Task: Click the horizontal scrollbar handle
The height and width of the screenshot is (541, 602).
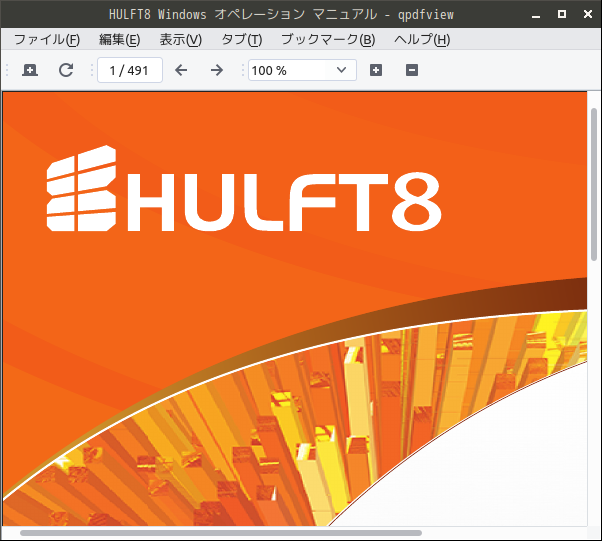Action: pos(221,533)
